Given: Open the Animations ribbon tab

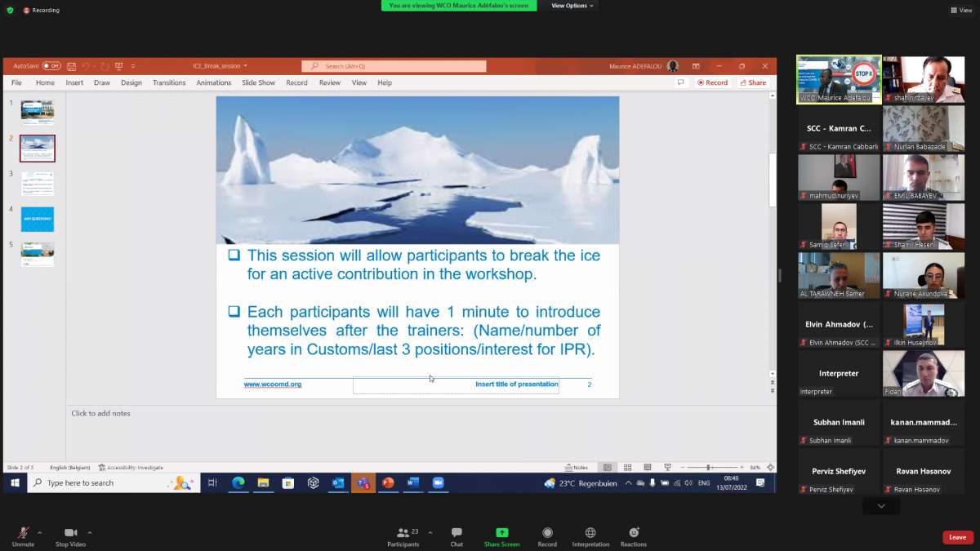Looking at the screenshot, I should pyautogui.click(x=213, y=82).
